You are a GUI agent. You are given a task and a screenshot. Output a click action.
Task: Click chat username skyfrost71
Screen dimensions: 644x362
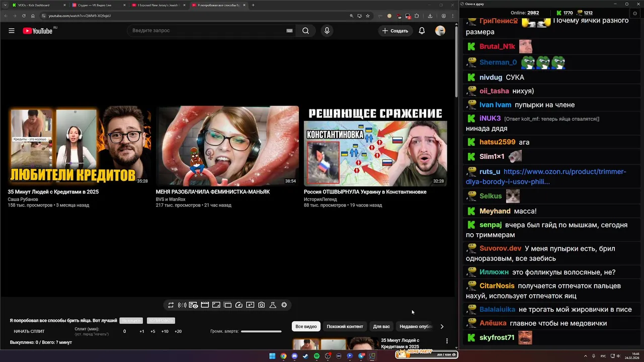(x=497, y=337)
